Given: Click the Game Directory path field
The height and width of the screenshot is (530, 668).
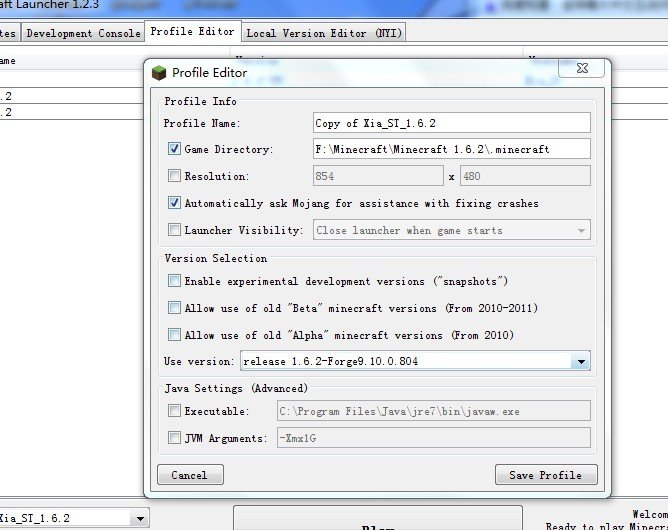Looking at the screenshot, I should (451, 149).
